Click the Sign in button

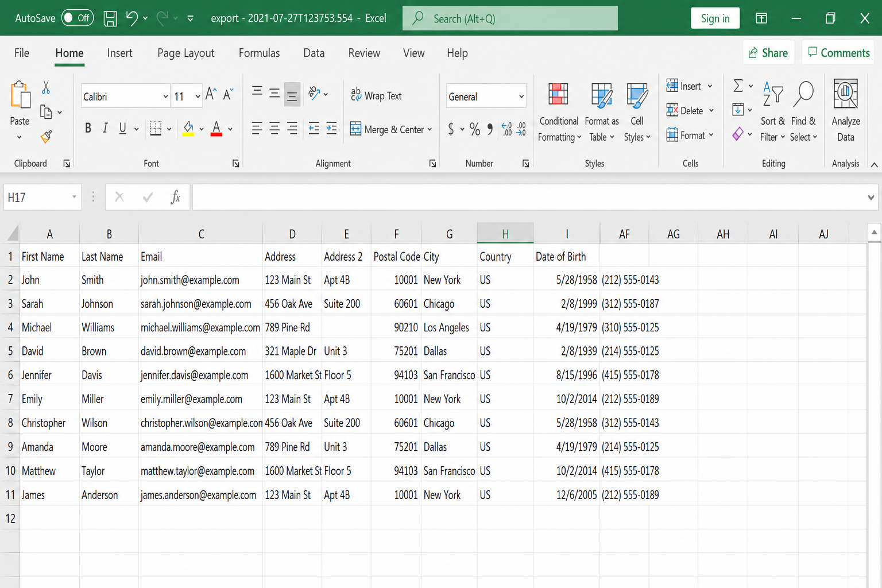coord(715,18)
